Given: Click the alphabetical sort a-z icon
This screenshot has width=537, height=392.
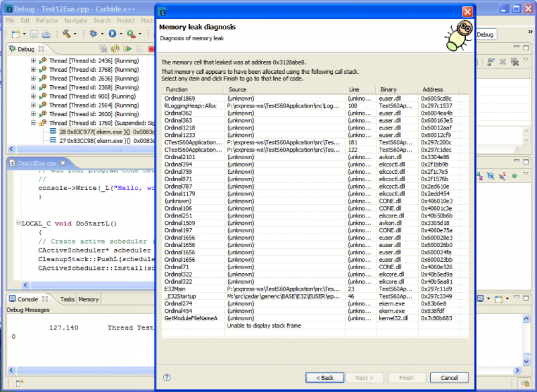Looking at the screenshot, I should (480, 176).
